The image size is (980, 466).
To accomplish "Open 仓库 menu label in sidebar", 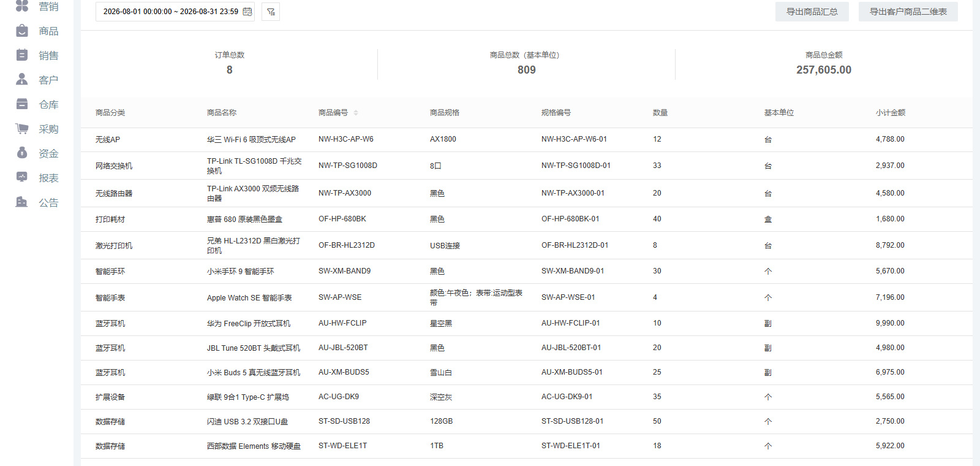I will tap(48, 104).
